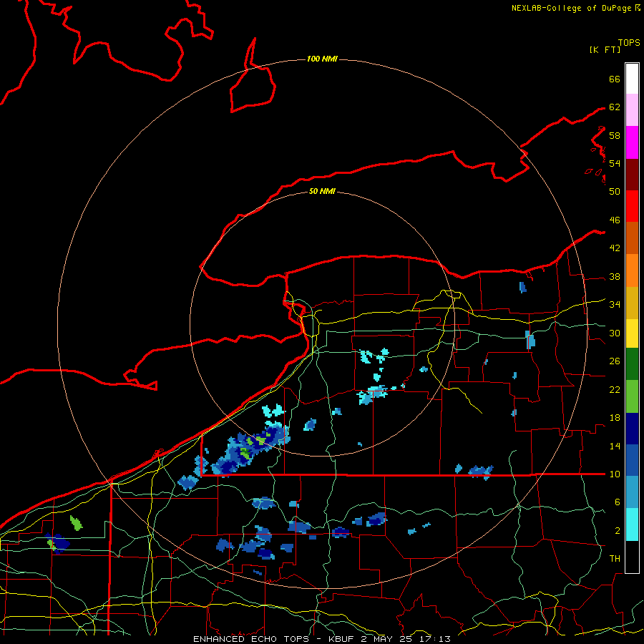This screenshot has width=644, height=644.
Task: Click the "38" legend value
Action: coord(615,276)
